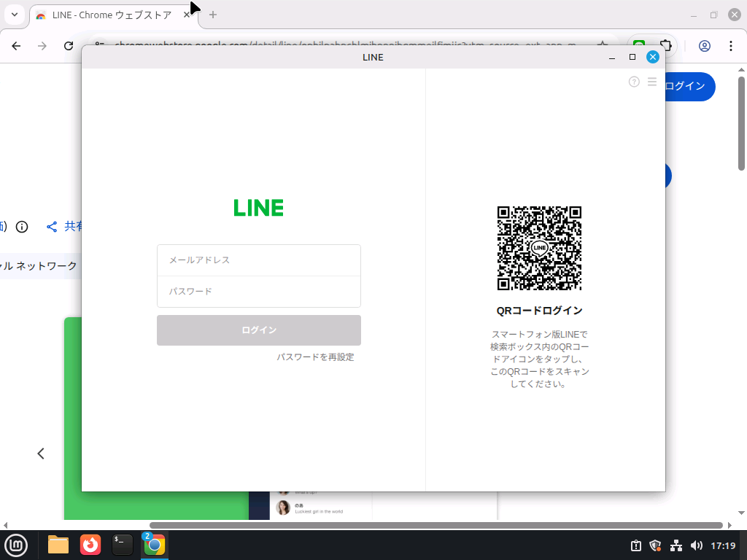Image resolution: width=747 pixels, height=560 pixels.
Task: Open the network icon in the system tray
Action: click(676, 545)
